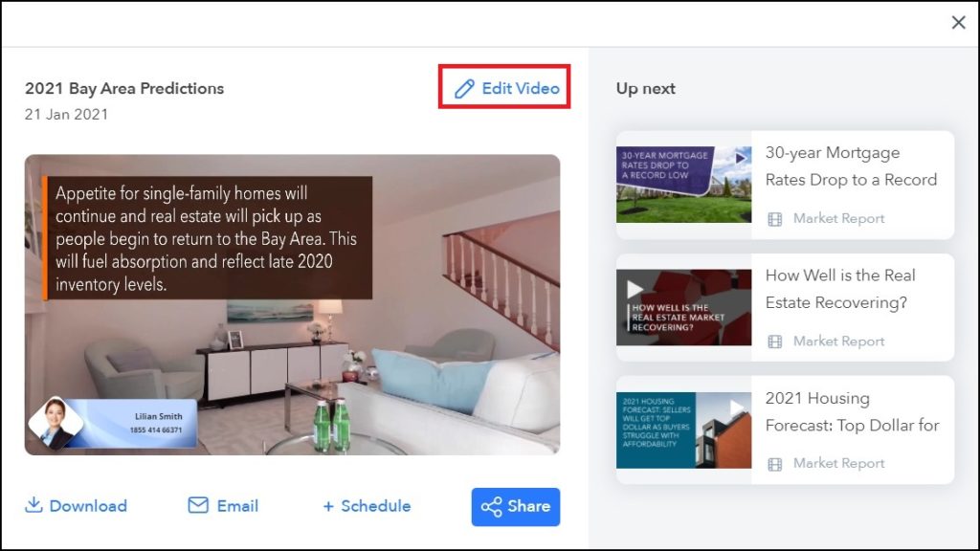980x551 pixels.
Task: Click the plus icon before Schedule
Action: (328, 506)
